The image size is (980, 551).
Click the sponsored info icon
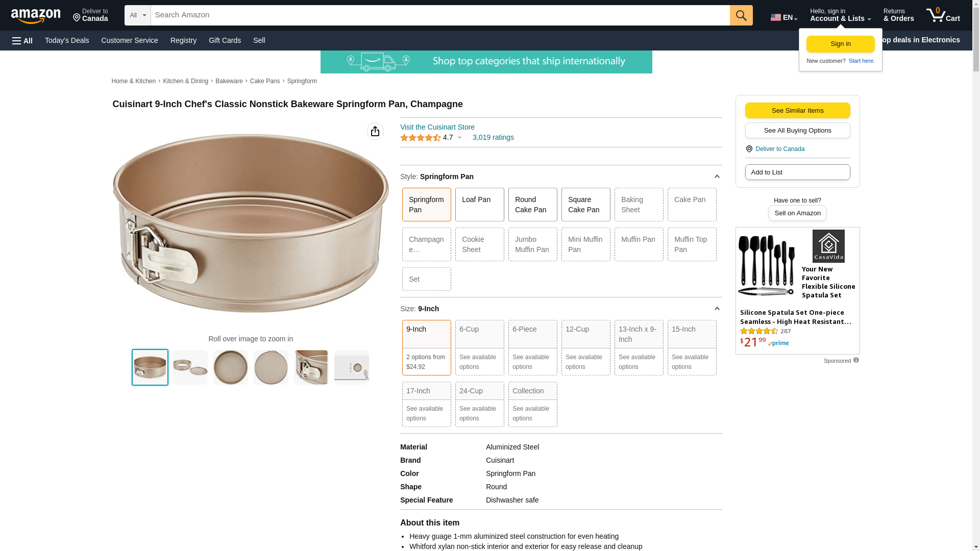[856, 360]
